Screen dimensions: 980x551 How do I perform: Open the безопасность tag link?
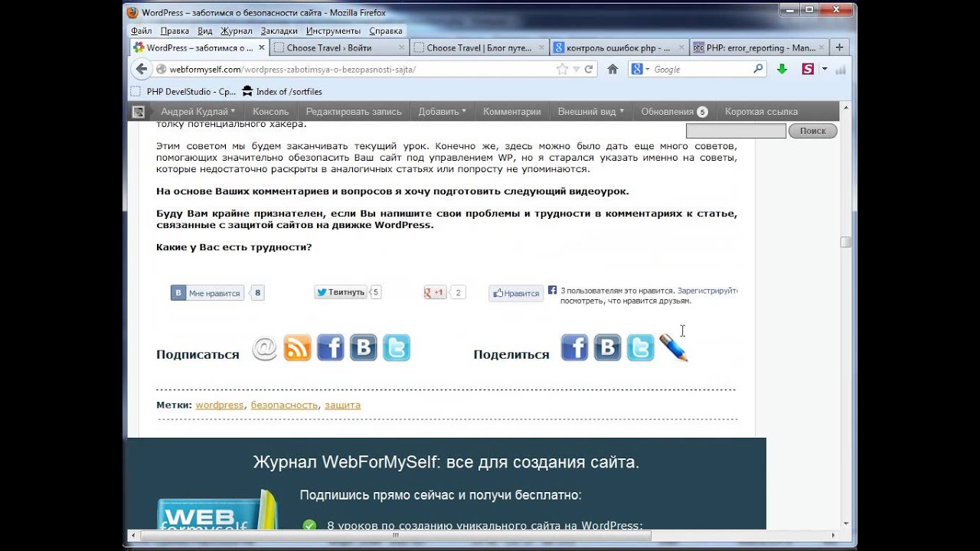point(284,405)
